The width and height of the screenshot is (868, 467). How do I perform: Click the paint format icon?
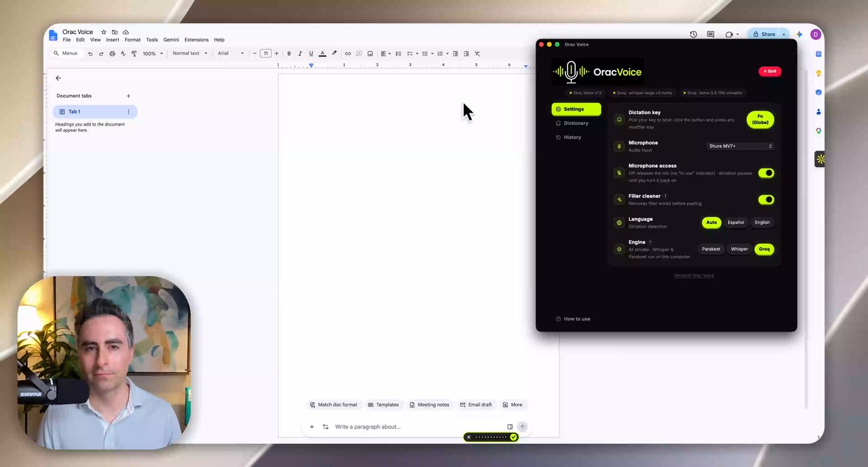coord(134,54)
